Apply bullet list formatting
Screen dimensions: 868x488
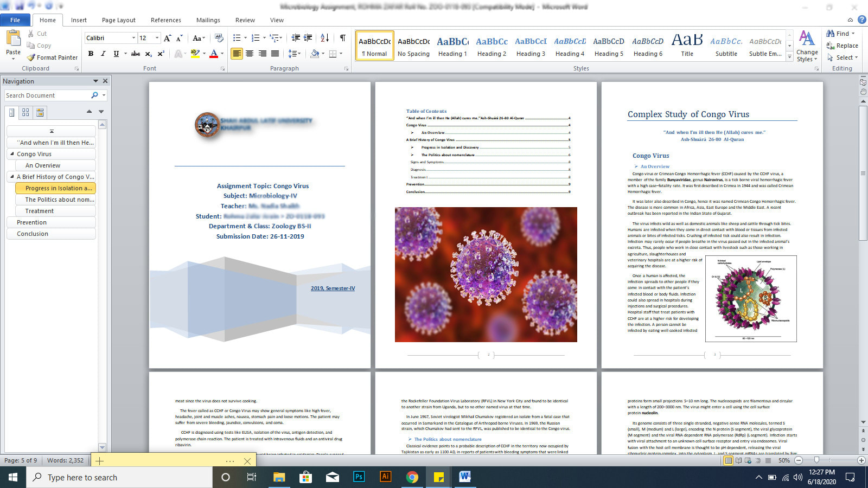click(237, 38)
